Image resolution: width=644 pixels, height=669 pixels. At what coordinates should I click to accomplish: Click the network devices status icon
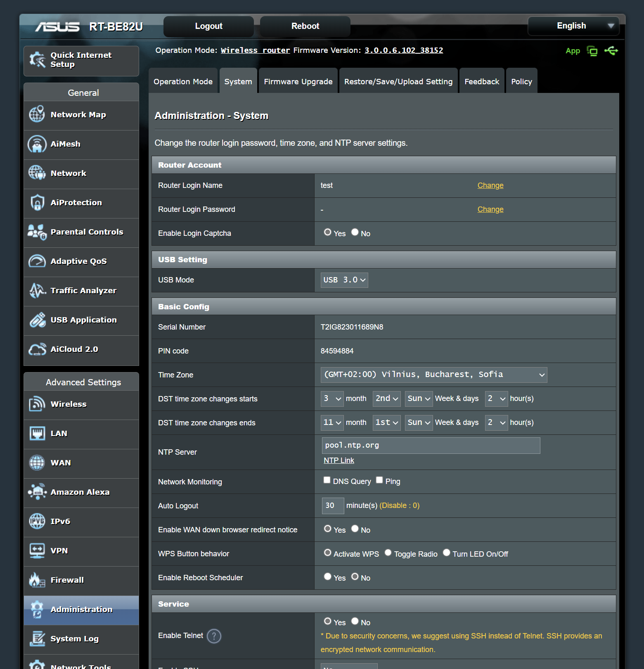(592, 51)
